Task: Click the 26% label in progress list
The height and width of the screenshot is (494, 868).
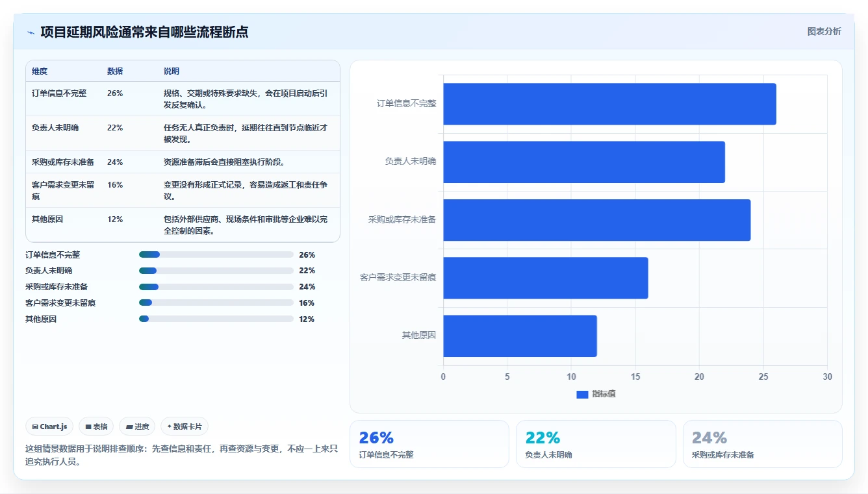Action: [307, 255]
